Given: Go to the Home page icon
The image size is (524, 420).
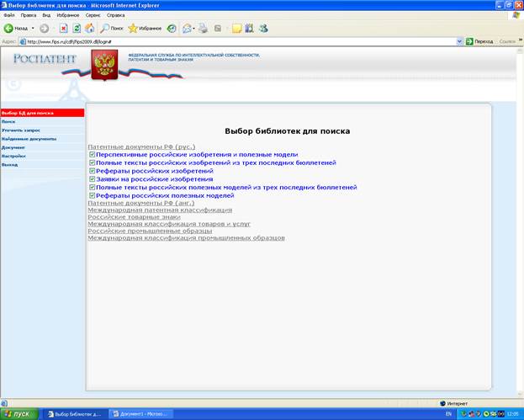Looking at the screenshot, I should 89,29.
